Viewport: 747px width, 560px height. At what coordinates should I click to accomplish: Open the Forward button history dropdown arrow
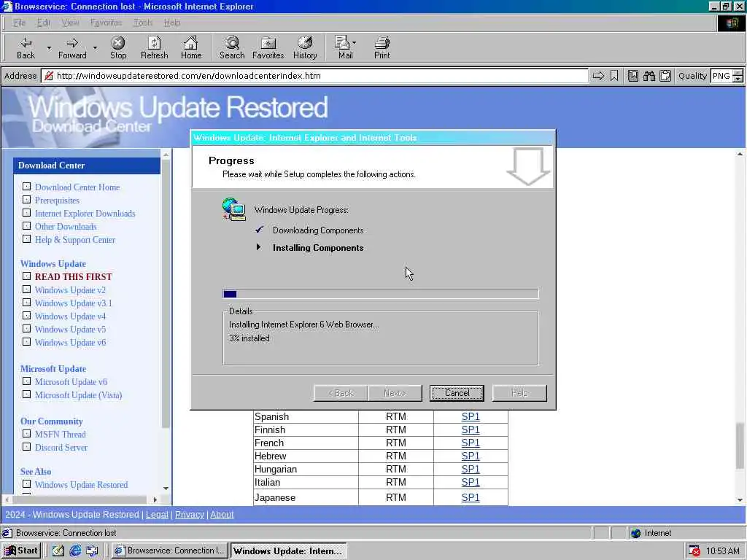[x=95, y=47]
